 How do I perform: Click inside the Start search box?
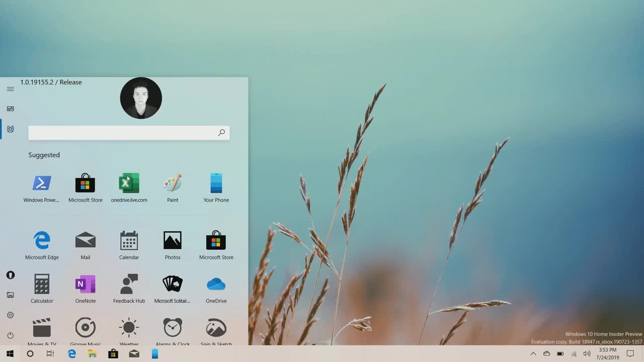click(129, 133)
